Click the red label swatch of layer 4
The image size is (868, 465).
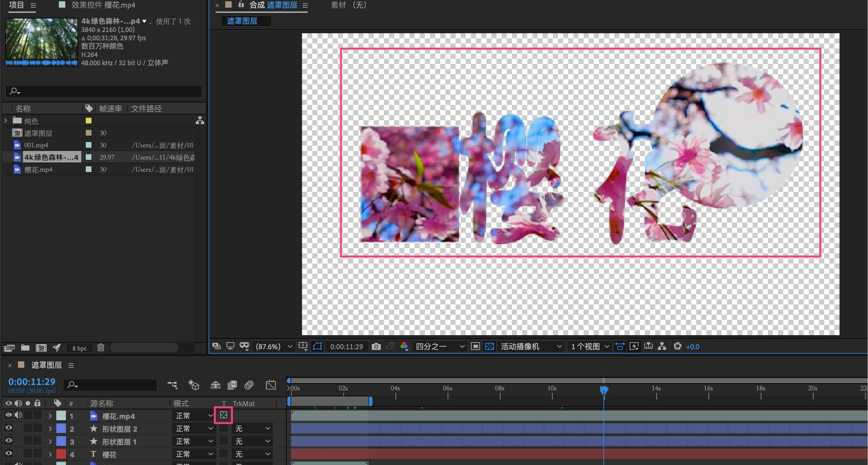[x=61, y=454]
